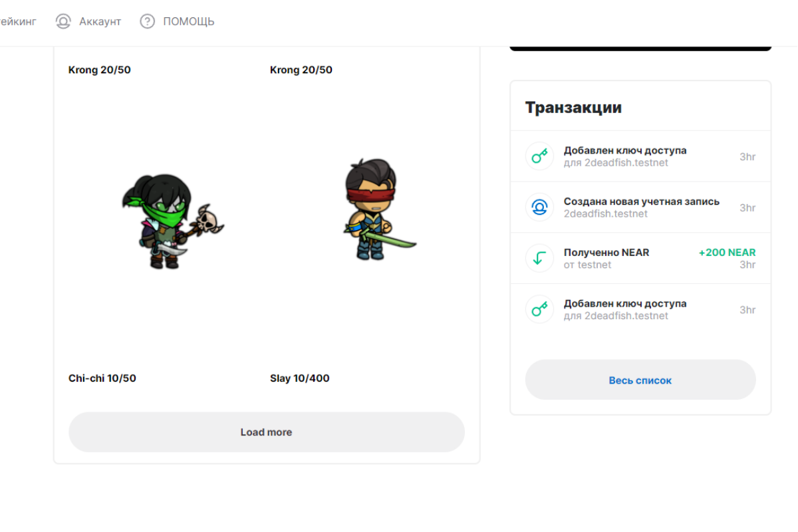Click the help question mark icon
This screenshot has width=798, height=532.
click(147, 21)
